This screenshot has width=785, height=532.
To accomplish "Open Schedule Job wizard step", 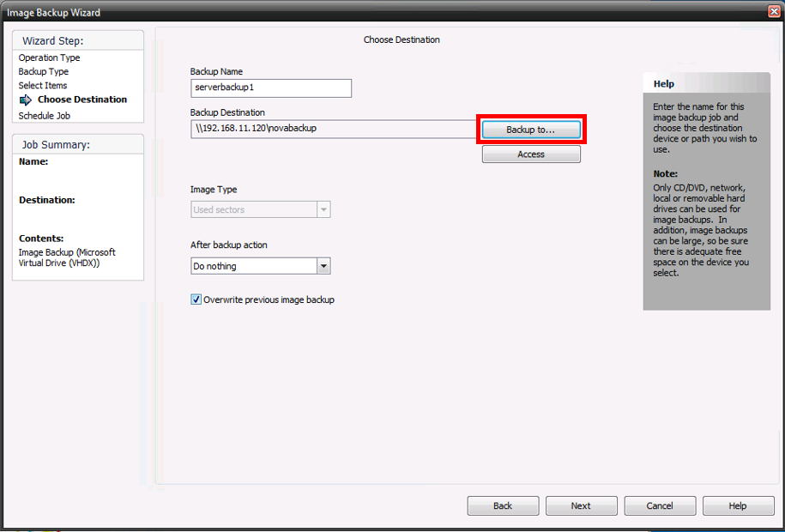I will point(45,115).
